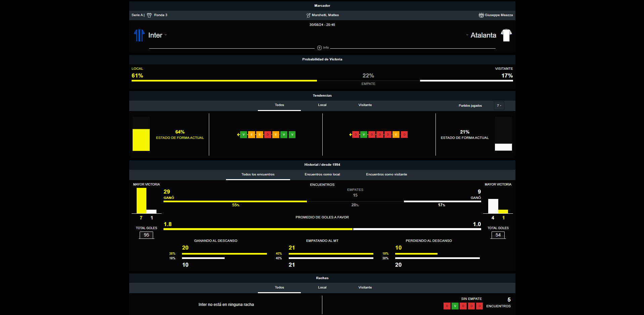Click the Atalanta white jersey icon
The width and height of the screenshot is (644, 315).
[x=506, y=35]
